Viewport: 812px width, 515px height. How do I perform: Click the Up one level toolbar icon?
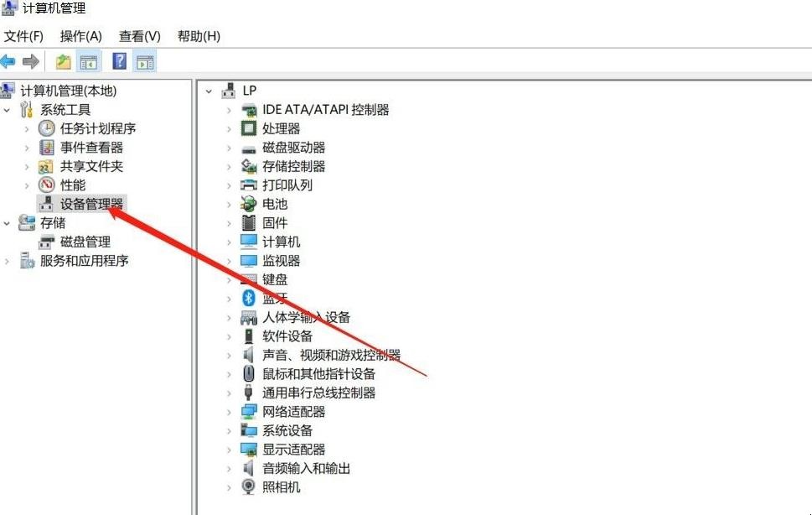point(63,62)
